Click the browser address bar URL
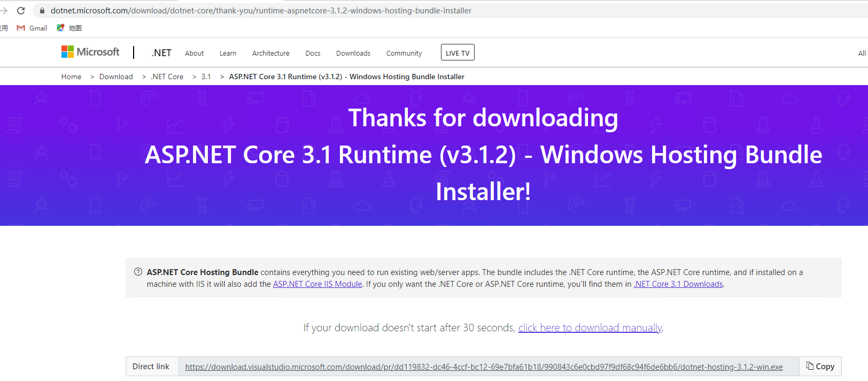 [261, 11]
